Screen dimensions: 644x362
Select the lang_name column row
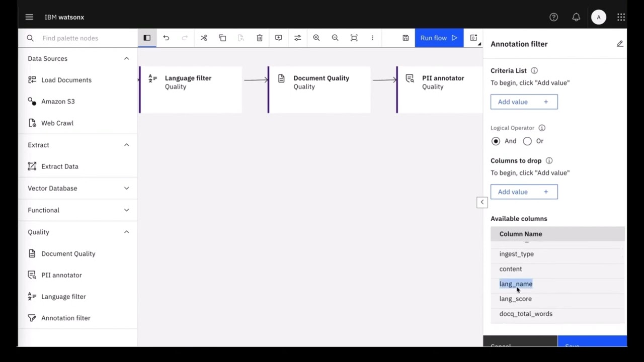click(557, 284)
